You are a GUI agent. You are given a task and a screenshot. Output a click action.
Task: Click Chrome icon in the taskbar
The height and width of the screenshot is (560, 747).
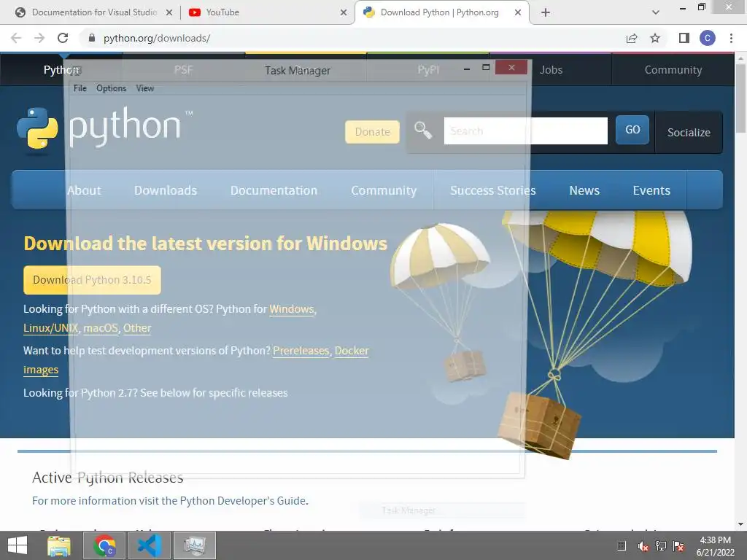[x=104, y=545]
